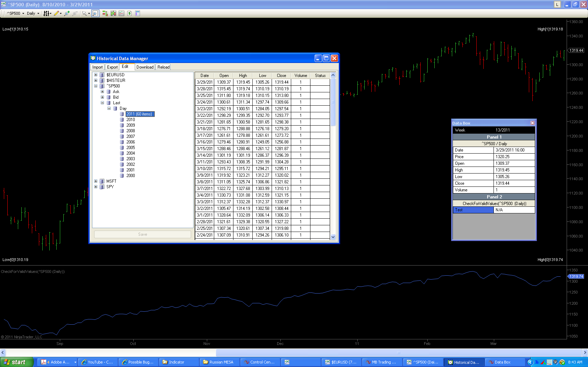
Task: Click the Day node cylinder icon
Action: [x=115, y=108]
